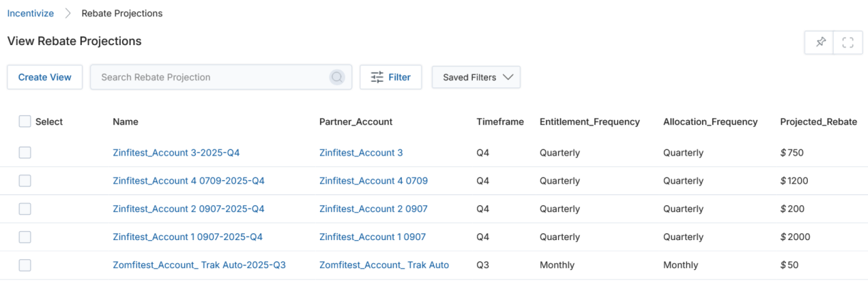Check the Zinfitest_Account 3-2025-Q4 row
The image size is (868, 285).
[x=25, y=153]
